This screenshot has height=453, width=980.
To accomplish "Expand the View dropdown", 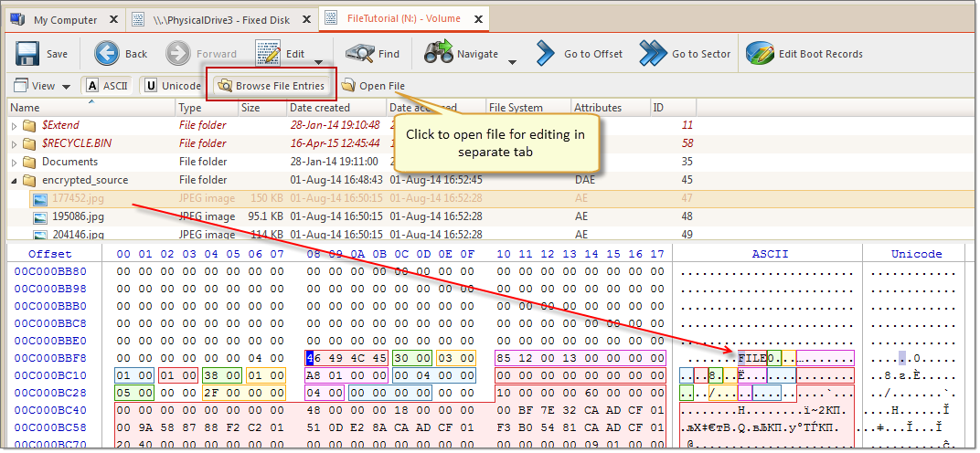I will pyautogui.click(x=65, y=87).
